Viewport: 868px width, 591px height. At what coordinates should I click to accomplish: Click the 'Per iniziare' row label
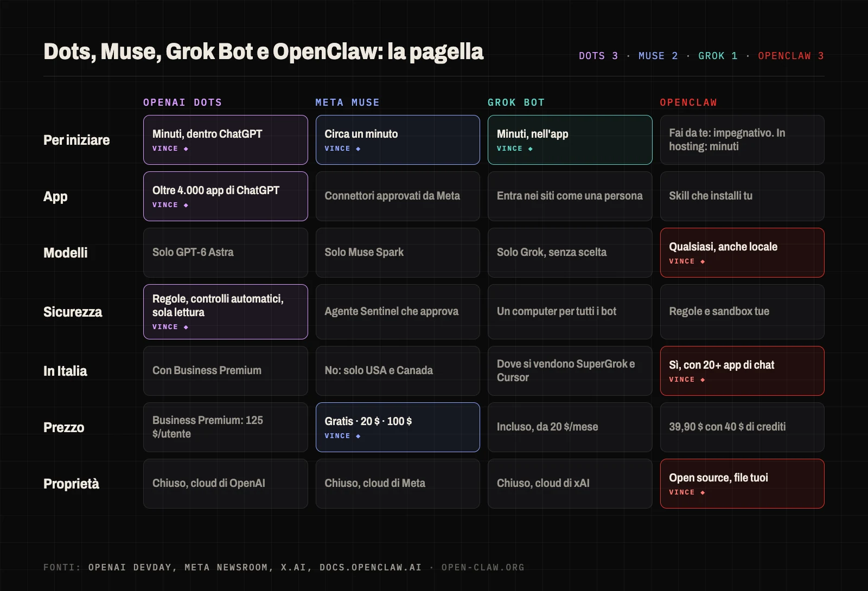[x=76, y=140]
